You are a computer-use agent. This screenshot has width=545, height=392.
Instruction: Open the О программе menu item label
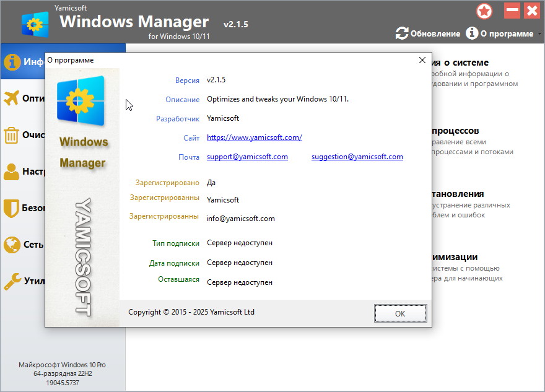pos(507,33)
